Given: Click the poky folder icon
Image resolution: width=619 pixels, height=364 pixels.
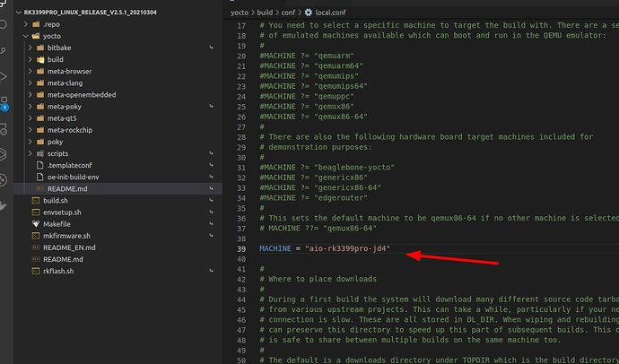Looking at the screenshot, I should point(40,142).
